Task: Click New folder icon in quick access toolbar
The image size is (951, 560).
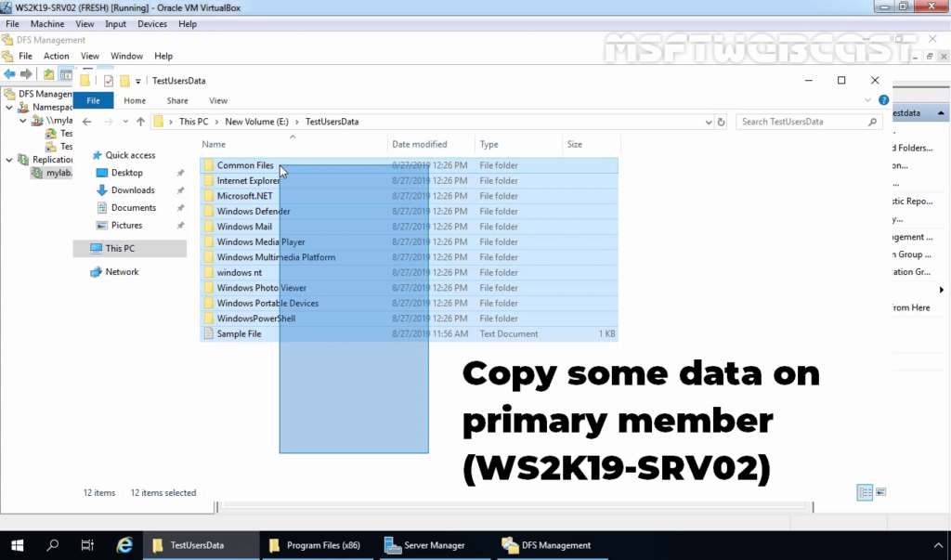Action: [125, 81]
